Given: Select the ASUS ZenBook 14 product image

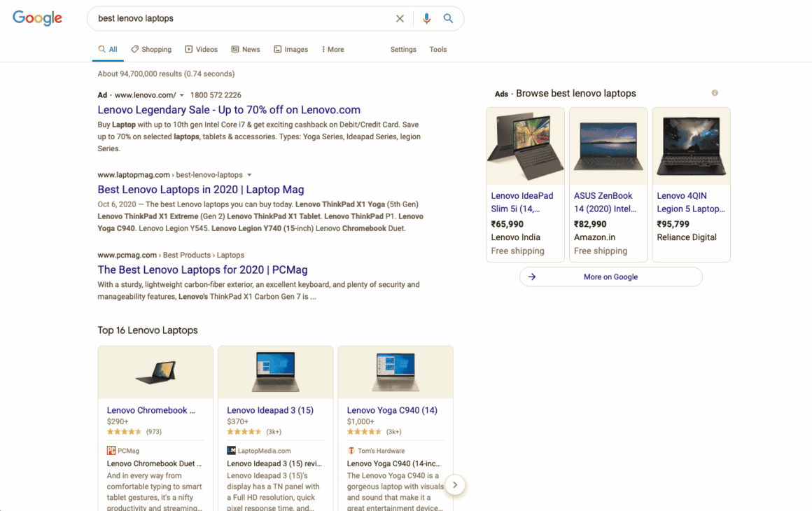Looking at the screenshot, I should coord(608,146).
